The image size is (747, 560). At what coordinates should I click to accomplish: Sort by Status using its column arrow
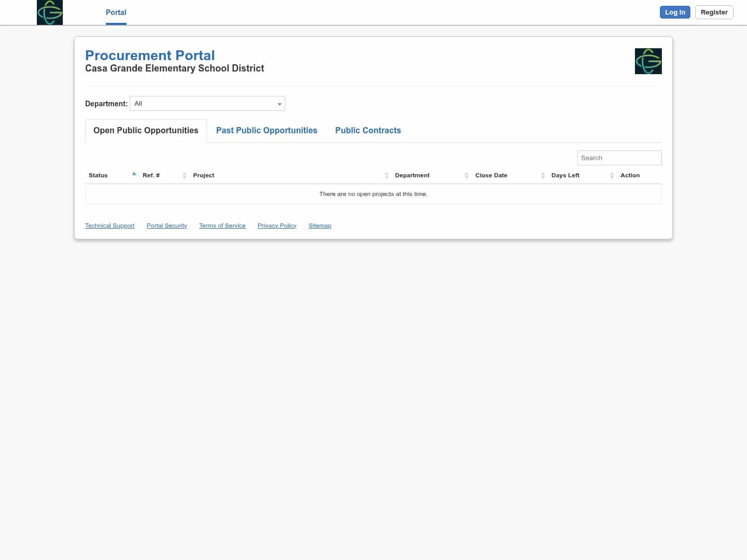click(x=134, y=174)
